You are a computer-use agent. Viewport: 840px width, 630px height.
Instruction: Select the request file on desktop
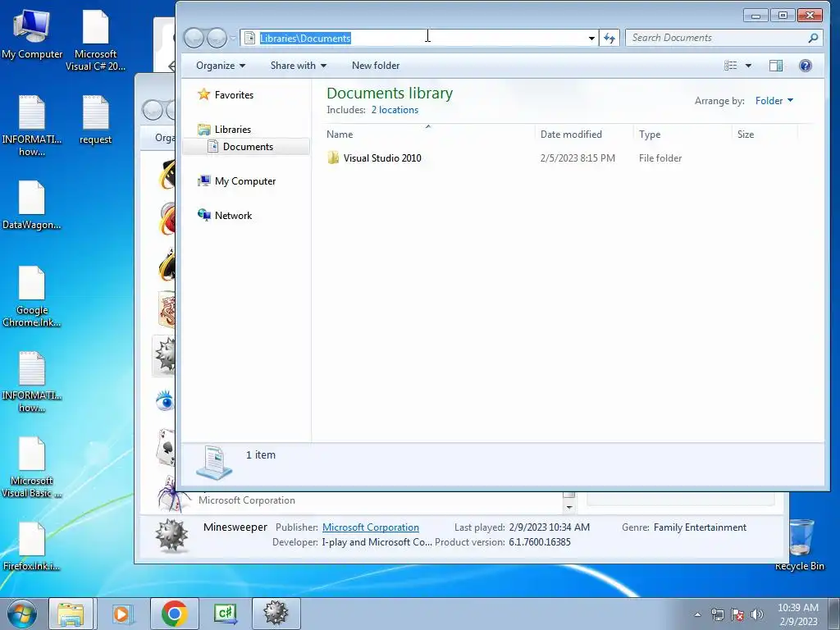[95, 120]
